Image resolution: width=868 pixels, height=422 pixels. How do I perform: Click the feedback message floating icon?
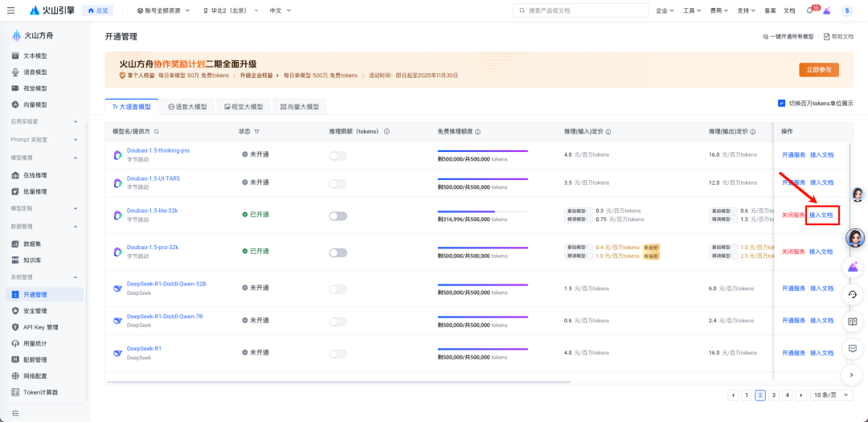tap(853, 348)
